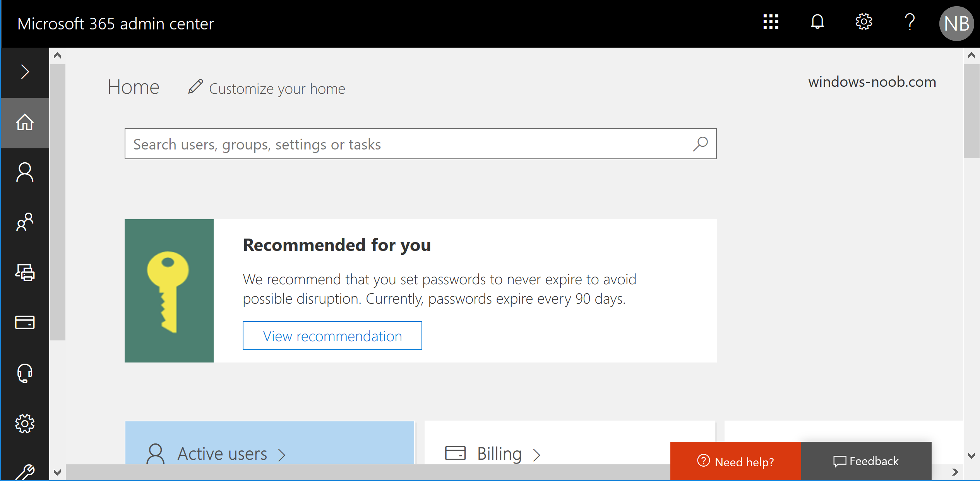Click the View recommendation button
This screenshot has height=481, width=980.
coord(332,336)
